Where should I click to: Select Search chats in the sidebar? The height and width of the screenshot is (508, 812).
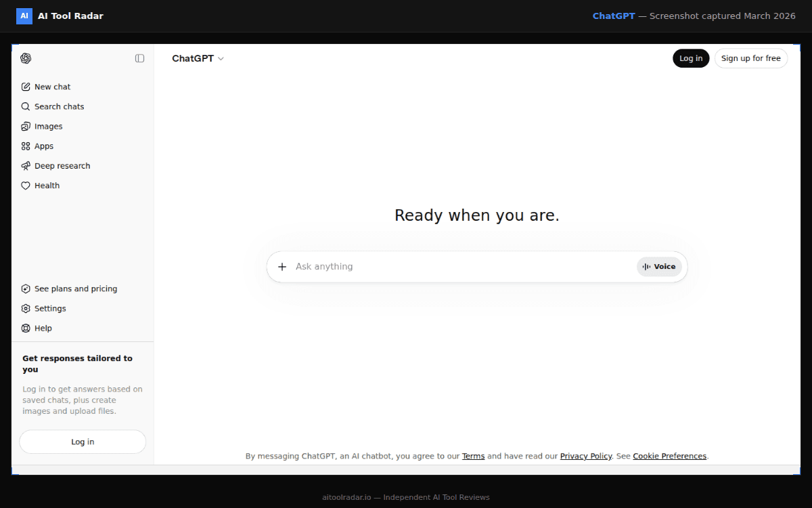(58, 106)
